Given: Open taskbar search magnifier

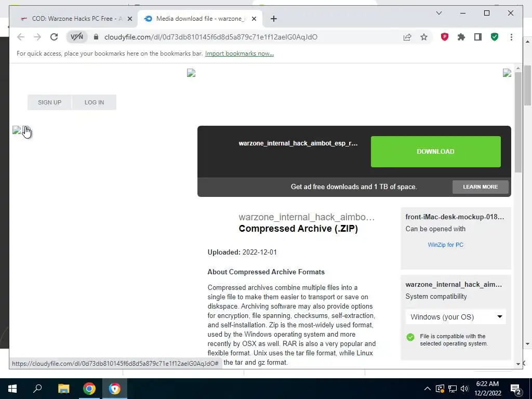Looking at the screenshot, I should click(x=37, y=389).
